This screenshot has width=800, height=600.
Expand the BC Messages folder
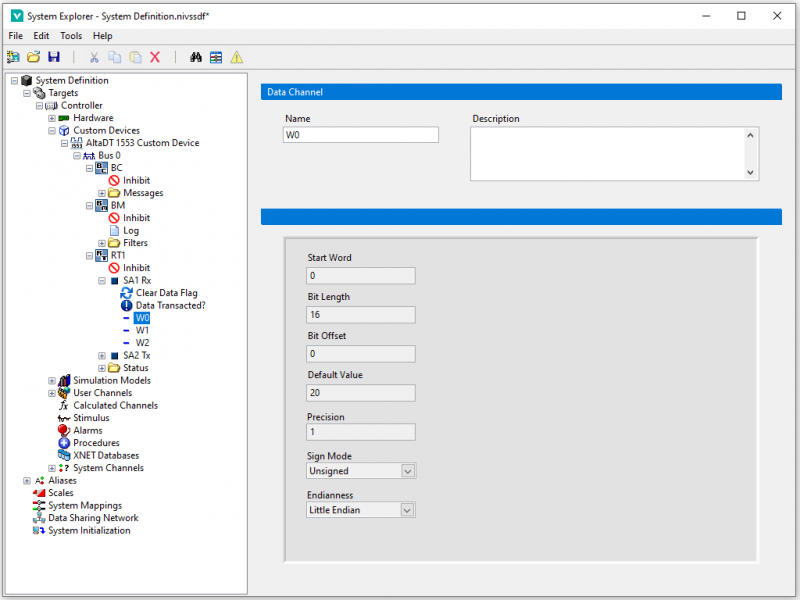pyautogui.click(x=102, y=193)
